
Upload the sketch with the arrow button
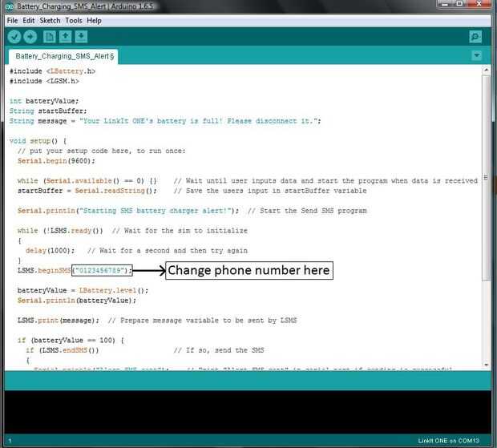[x=30, y=37]
